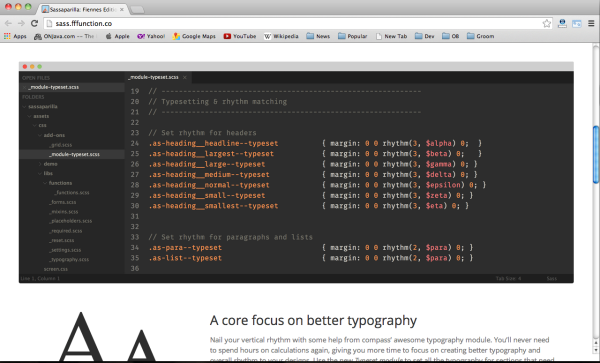Screen dimensions: 600x363
Task: Click the Sublime Text editor screenshot image
Action: [296, 173]
